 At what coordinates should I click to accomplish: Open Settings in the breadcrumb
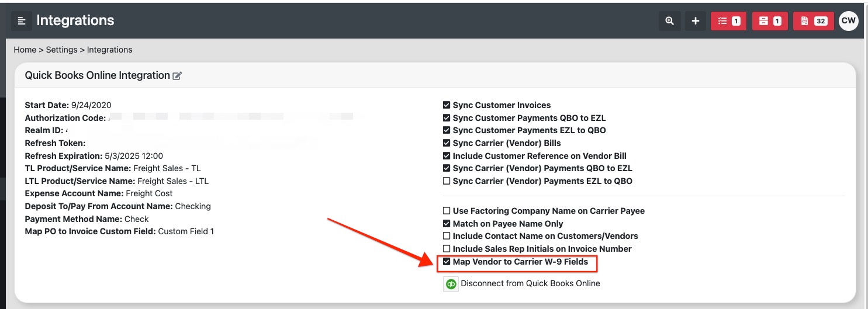(x=62, y=50)
